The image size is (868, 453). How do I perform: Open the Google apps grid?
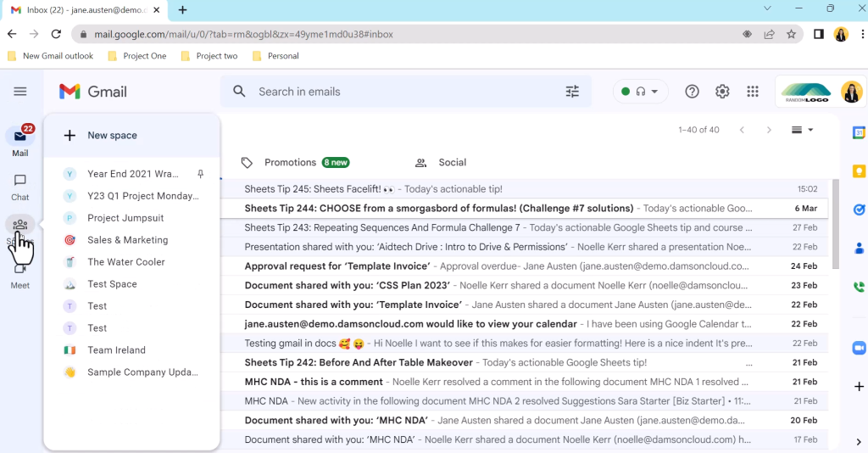(x=753, y=92)
